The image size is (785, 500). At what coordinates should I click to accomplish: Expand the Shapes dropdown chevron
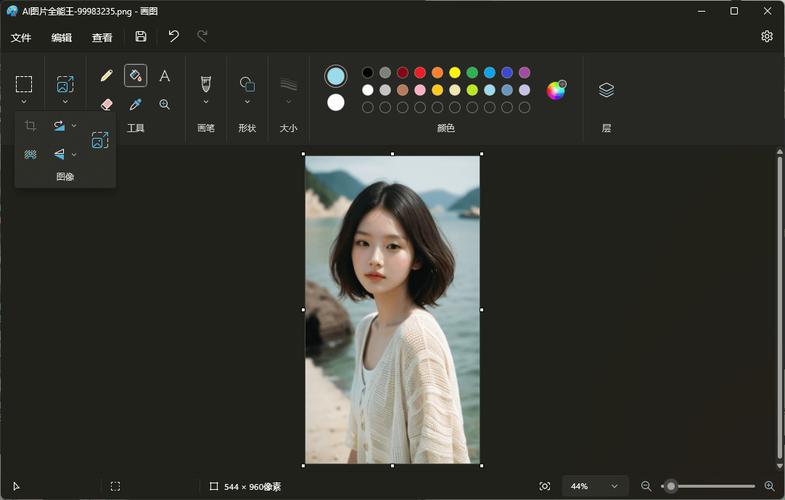[247, 102]
